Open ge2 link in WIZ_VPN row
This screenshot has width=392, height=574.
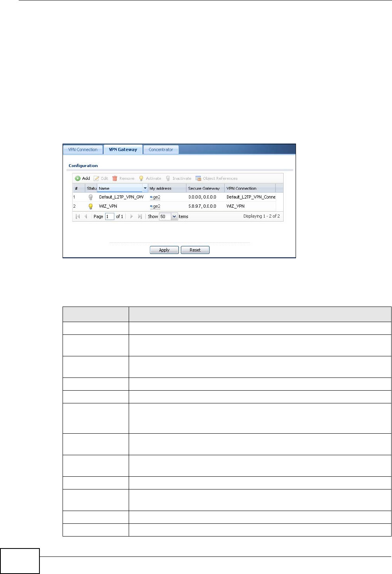[155, 206]
